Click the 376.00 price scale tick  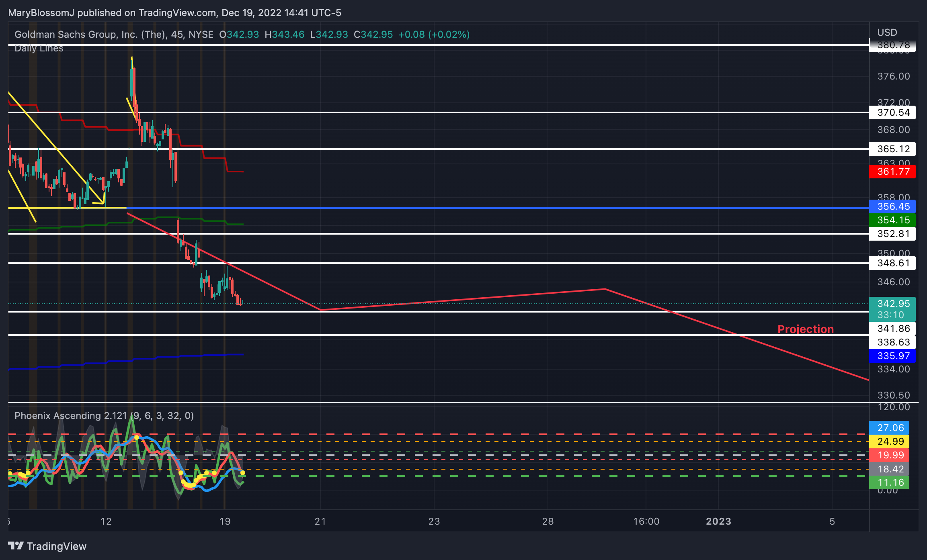tap(894, 76)
